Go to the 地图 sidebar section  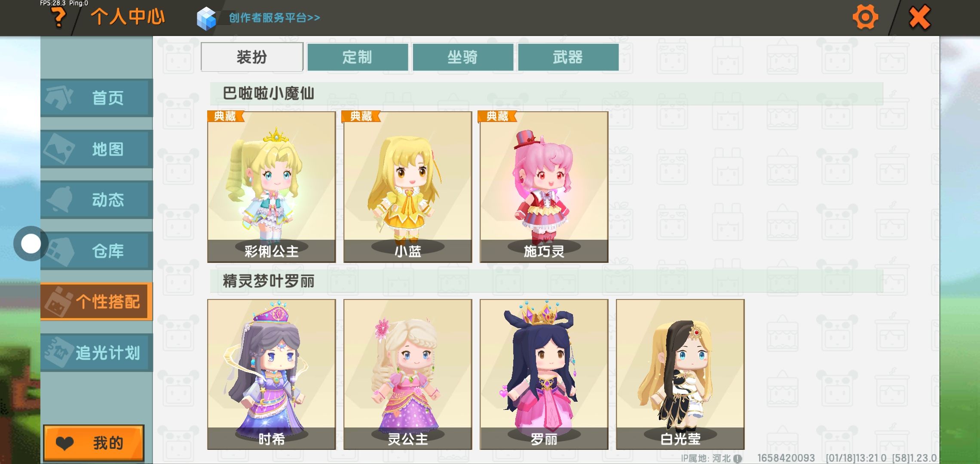[97, 149]
